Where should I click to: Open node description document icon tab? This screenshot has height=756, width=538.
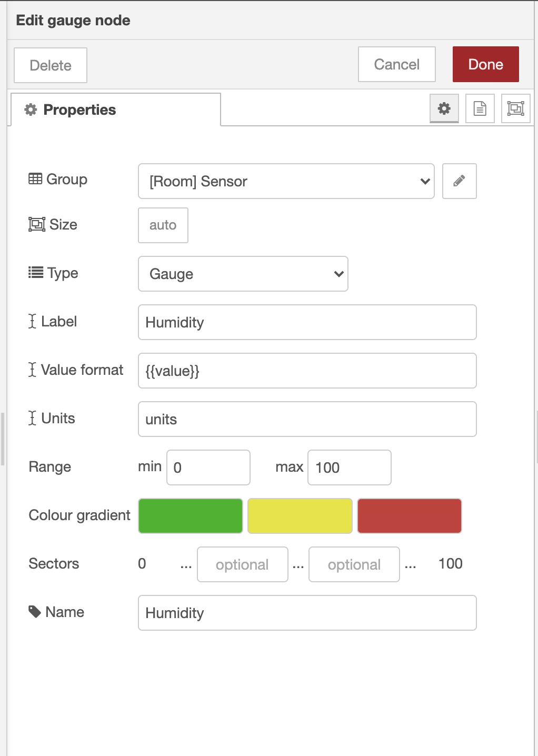[480, 108]
